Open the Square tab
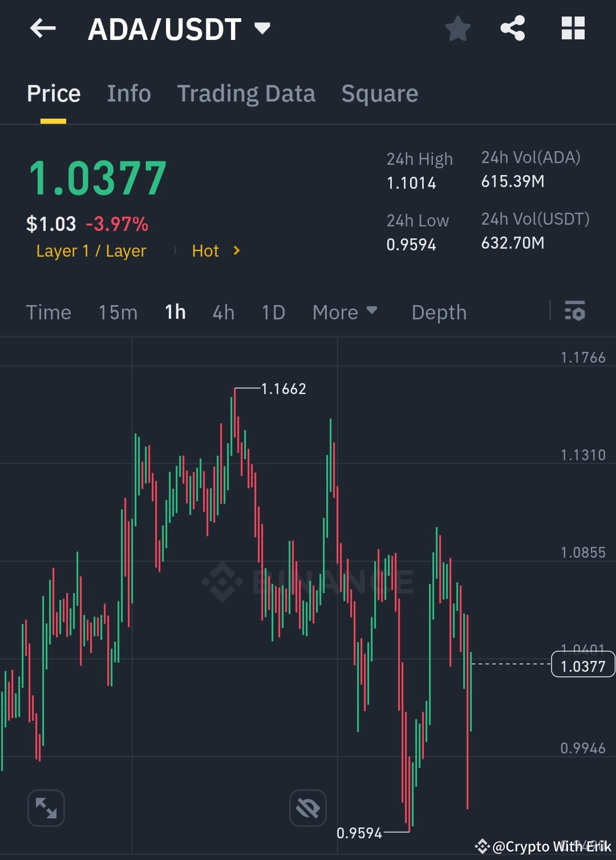This screenshot has width=616, height=860. [379, 93]
